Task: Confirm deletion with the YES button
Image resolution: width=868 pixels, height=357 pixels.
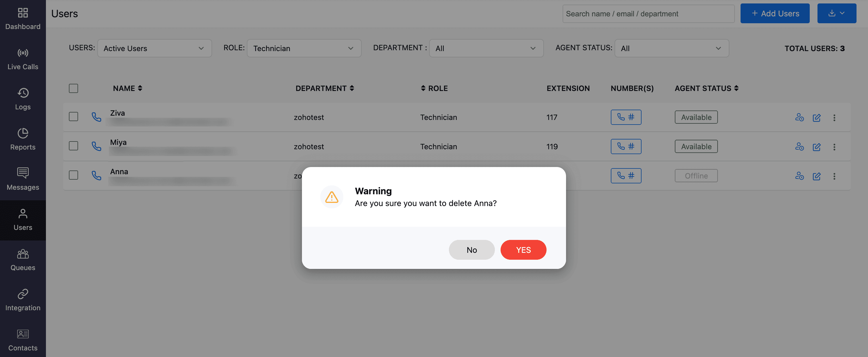Action: pos(523,250)
